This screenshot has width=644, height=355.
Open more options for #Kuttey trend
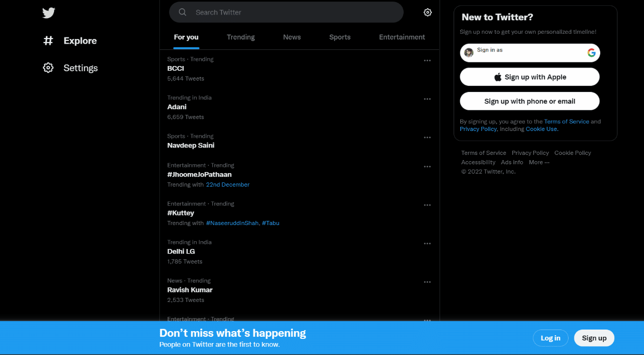point(428,205)
